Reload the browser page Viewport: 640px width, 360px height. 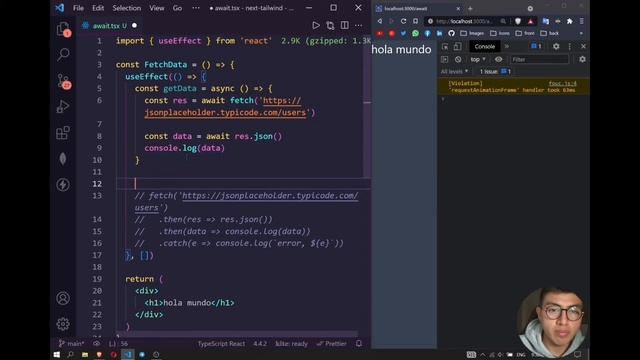click(403, 21)
